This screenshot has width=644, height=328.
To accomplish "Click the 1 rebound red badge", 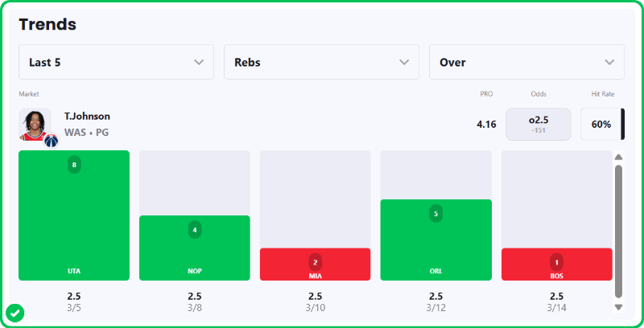I will pos(557,262).
